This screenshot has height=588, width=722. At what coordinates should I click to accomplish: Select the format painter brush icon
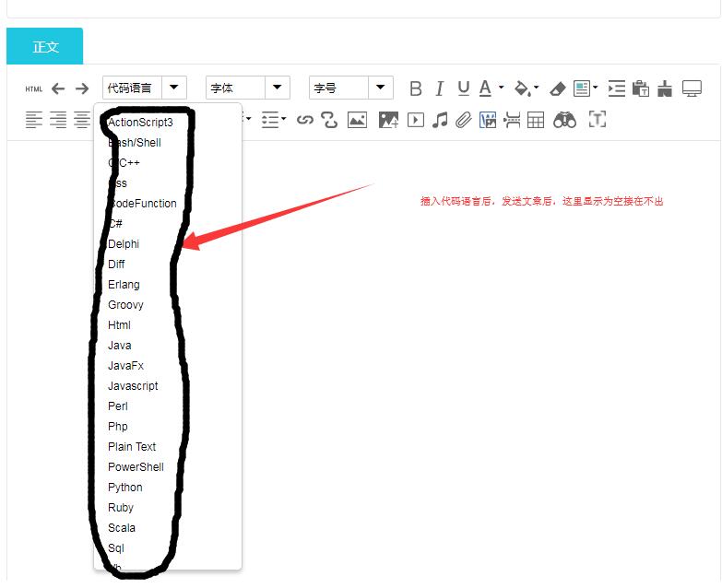[665, 88]
